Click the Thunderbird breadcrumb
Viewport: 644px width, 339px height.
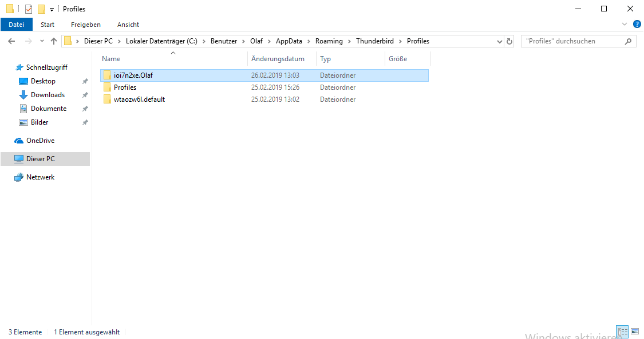tap(374, 41)
